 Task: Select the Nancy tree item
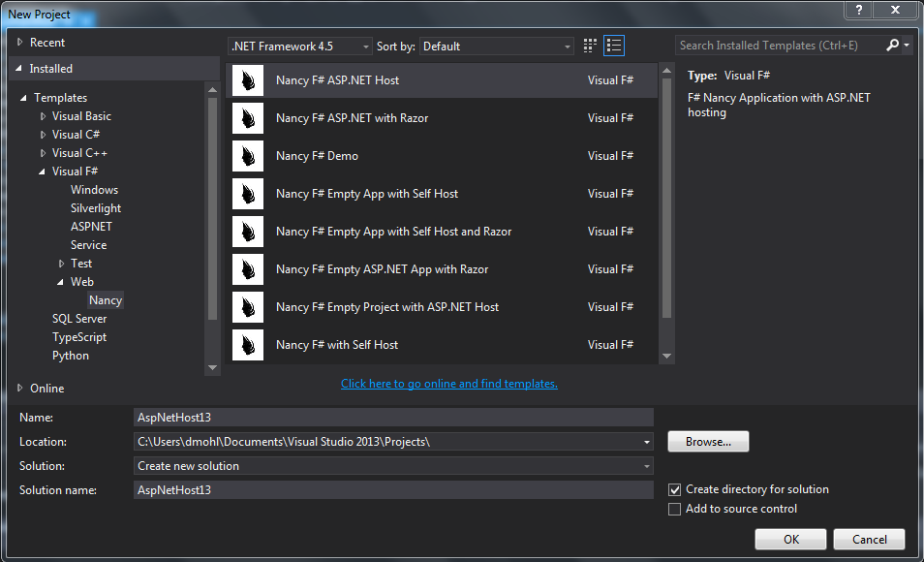tap(106, 300)
